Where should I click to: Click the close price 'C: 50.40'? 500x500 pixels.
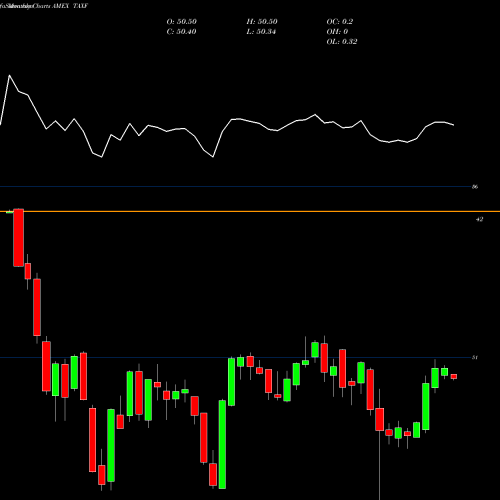pyautogui.click(x=181, y=32)
